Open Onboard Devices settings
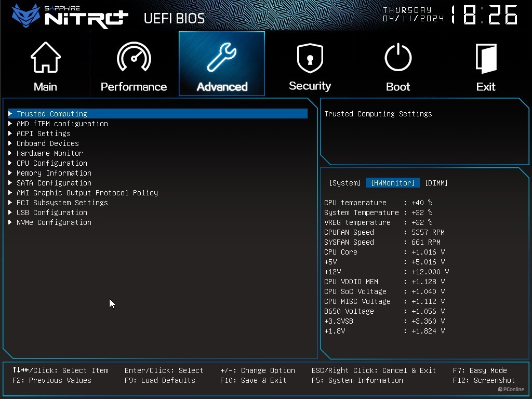The image size is (532, 399). coord(47,143)
